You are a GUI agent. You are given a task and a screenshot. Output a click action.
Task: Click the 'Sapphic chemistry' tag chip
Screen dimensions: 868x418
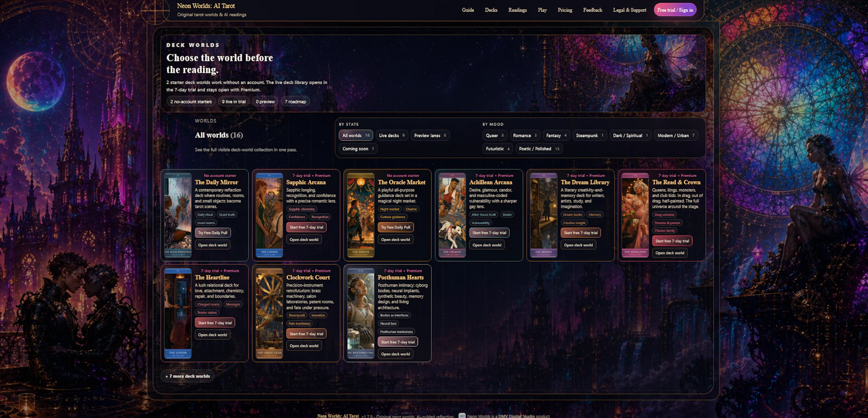[302, 209]
